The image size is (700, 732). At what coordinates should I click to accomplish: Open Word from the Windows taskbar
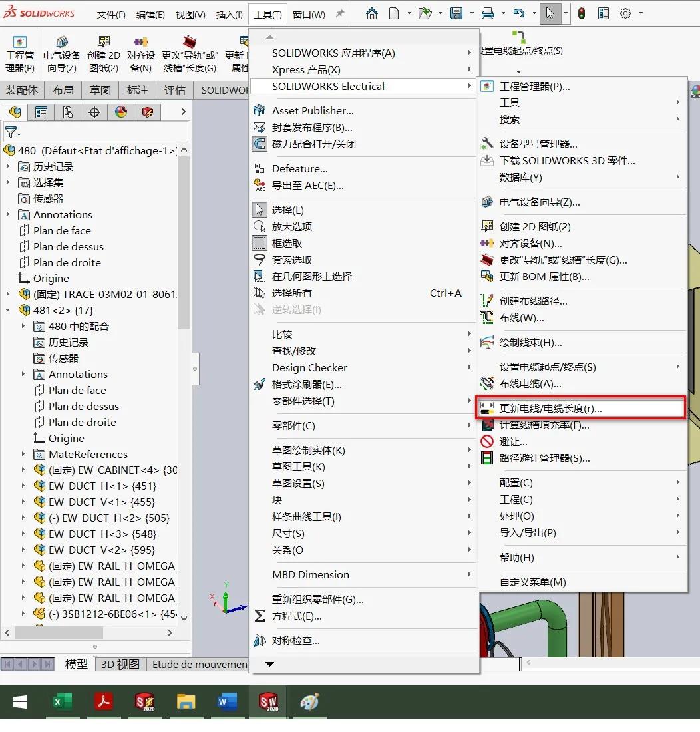click(228, 701)
